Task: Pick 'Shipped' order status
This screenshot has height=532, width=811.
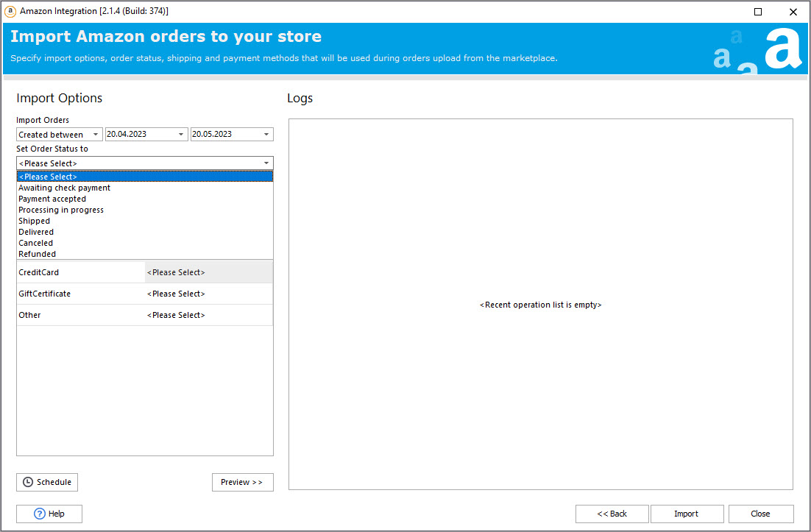Action: (x=35, y=221)
